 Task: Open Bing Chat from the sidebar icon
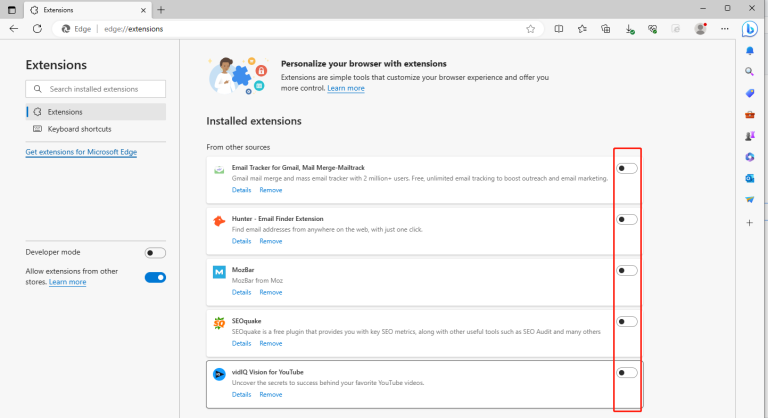point(749,29)
